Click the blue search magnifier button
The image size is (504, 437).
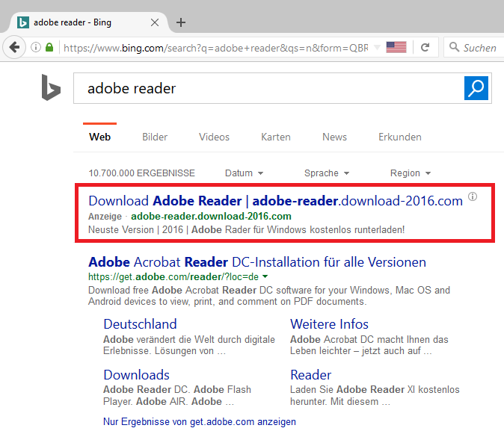point(476,88)
